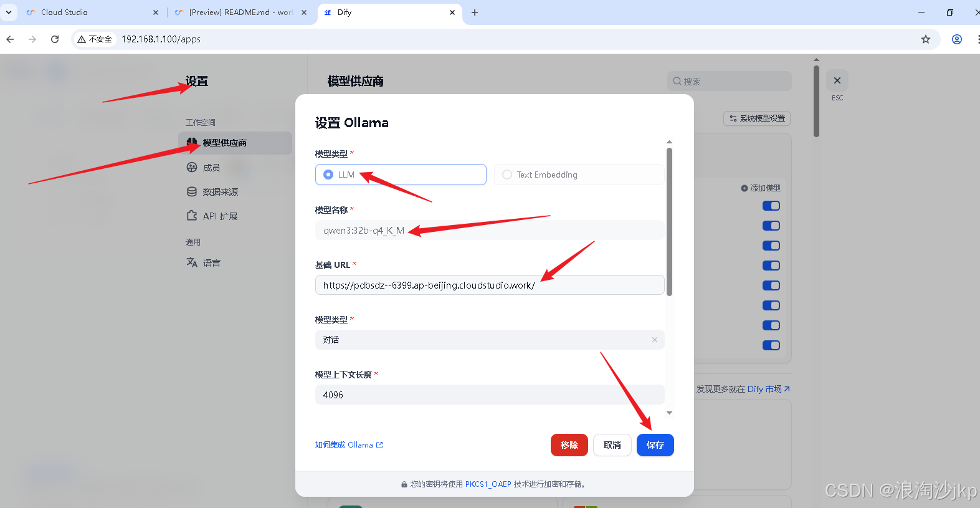Bookmark this page with star icon

click(926, 39)
